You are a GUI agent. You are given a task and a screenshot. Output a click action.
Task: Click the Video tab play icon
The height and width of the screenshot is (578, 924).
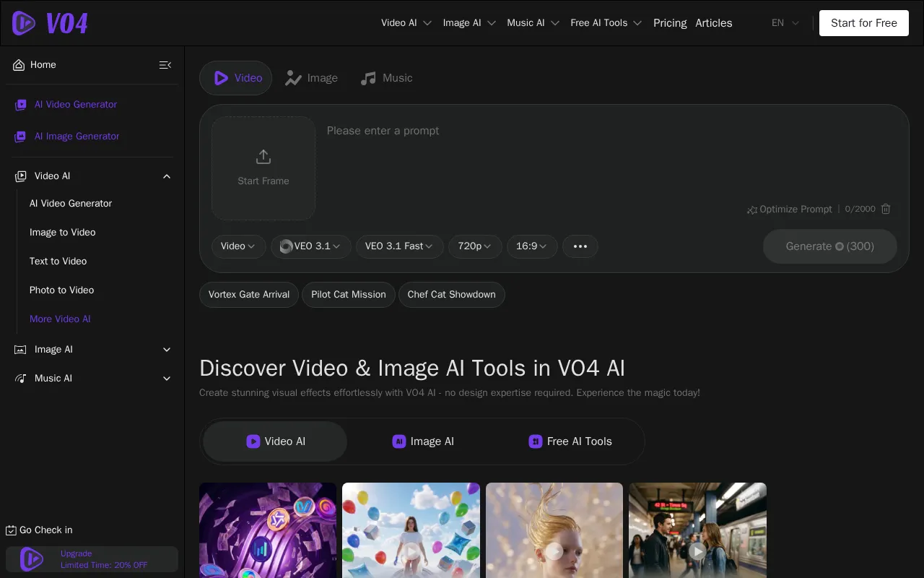pyautogui.click(x=222, y=78)
